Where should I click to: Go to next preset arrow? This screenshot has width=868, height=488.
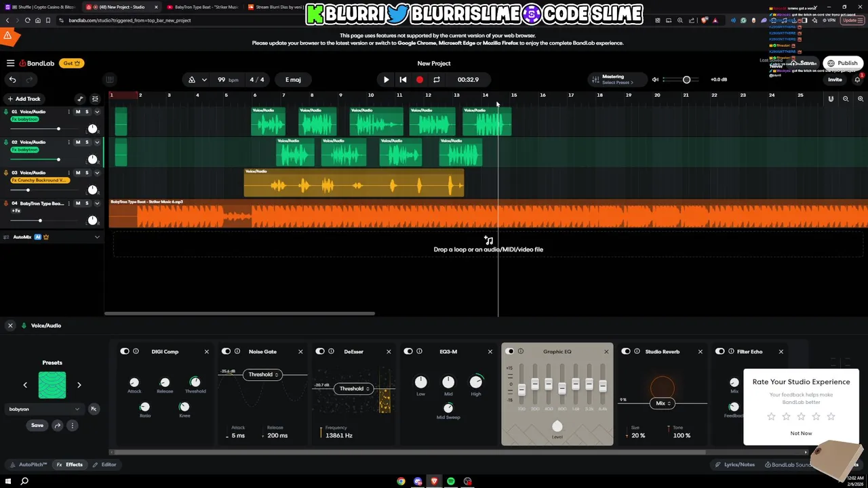click(x=79, y=385)
